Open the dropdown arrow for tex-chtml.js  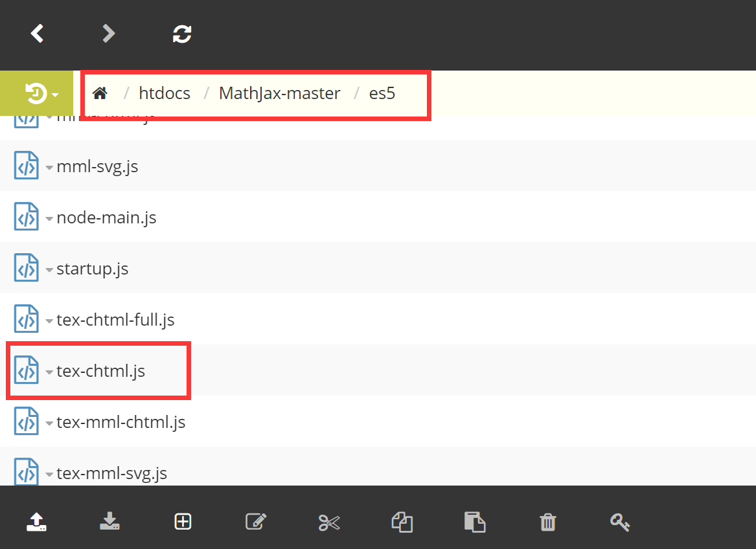tap(49, 372)
